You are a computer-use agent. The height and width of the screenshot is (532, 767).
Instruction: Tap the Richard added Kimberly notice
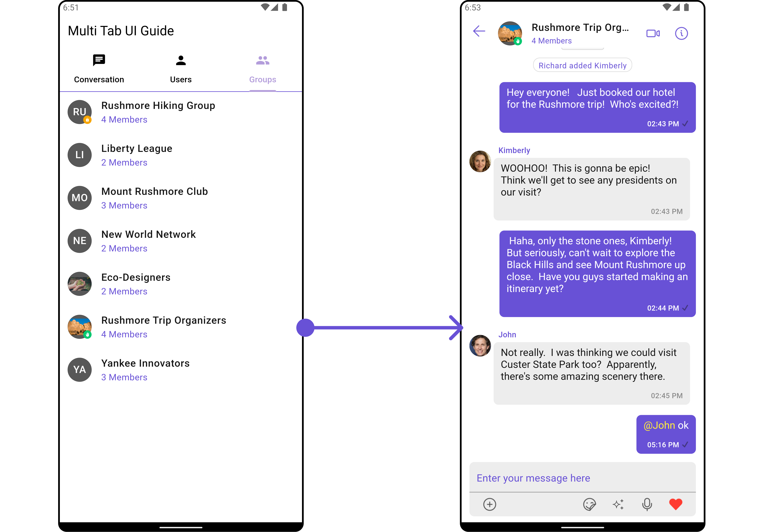click(x=582, y=65)
